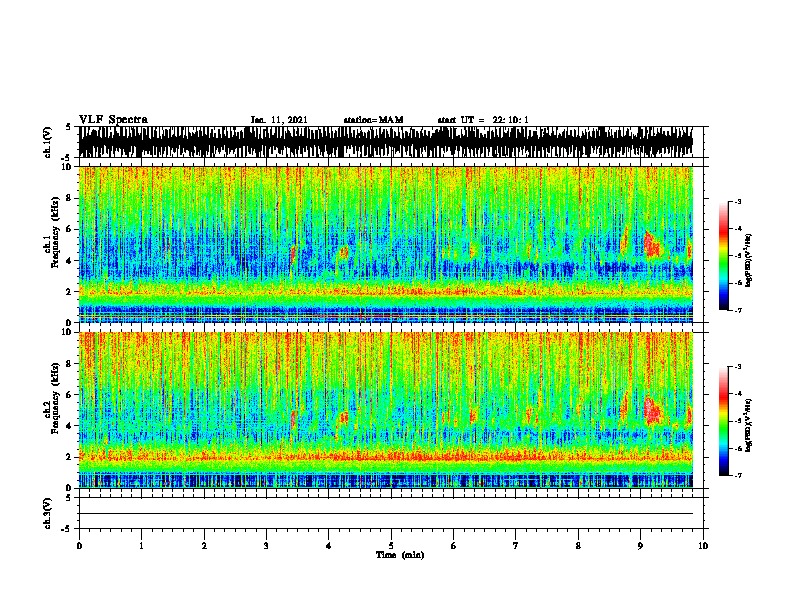
Task: Click the "ch.1(V)" waveform axis label
Action: (47, 142)
